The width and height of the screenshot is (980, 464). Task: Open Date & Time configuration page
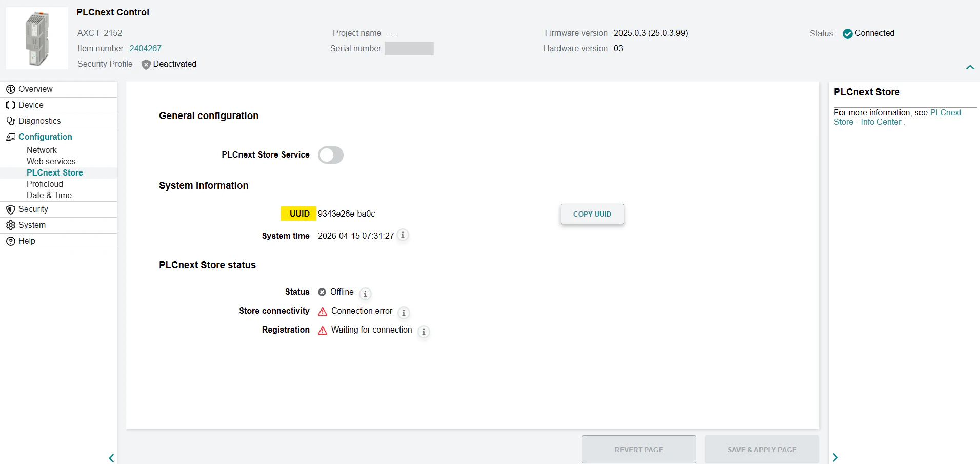tap(58, 196)
